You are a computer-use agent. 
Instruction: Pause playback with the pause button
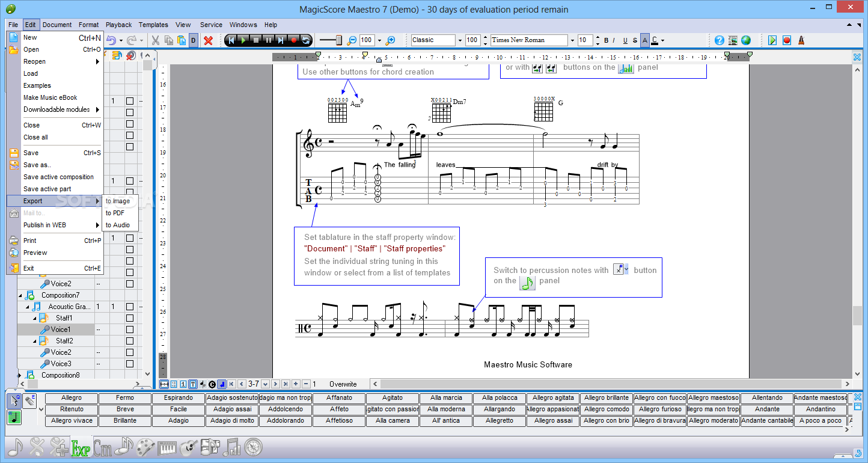[x=268, y=40]
